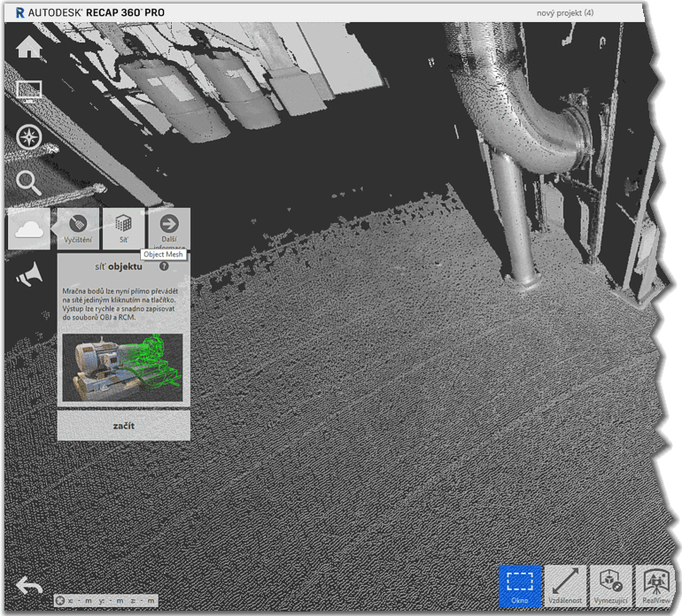The width and height of the screenshot is (682, 616).
Task: Activate the Vzdálenost distance measure tool
Action: (x=565, y=586)
